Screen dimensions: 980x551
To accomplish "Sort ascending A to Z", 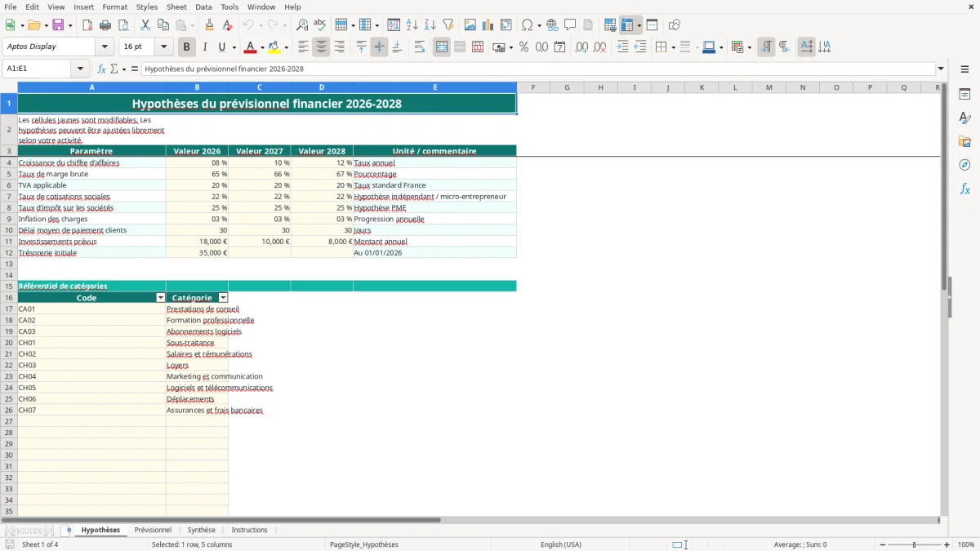I will 412,25.
